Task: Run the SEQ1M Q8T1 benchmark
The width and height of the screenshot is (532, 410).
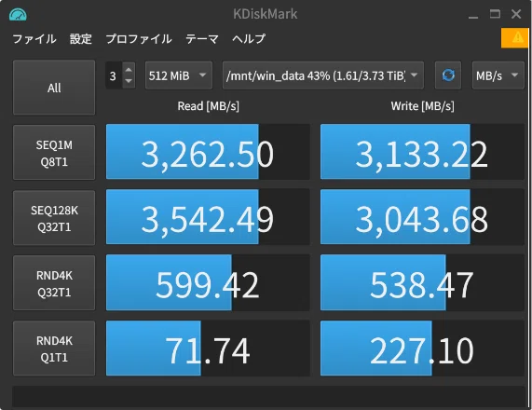Action: pyautogui.click(x=54, y=153)
